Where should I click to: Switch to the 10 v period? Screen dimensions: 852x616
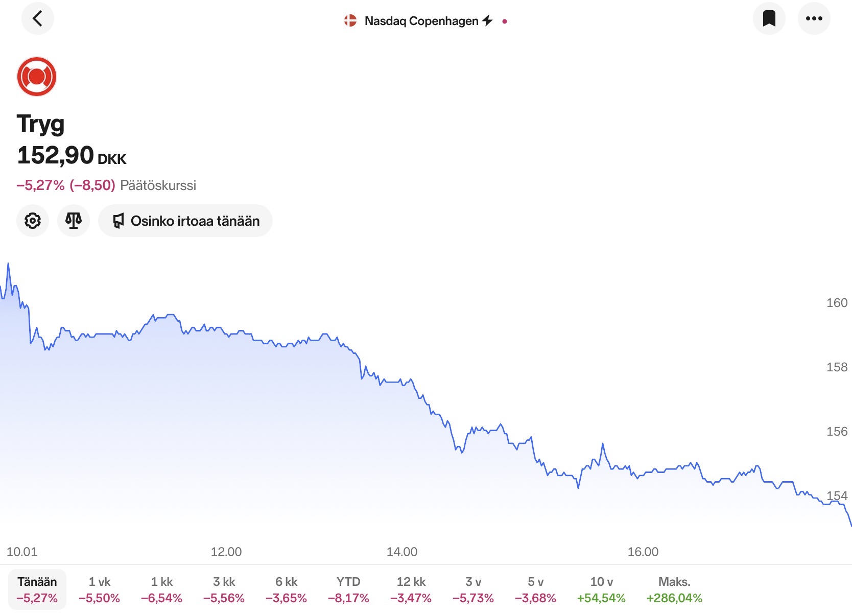click(601, 589)
